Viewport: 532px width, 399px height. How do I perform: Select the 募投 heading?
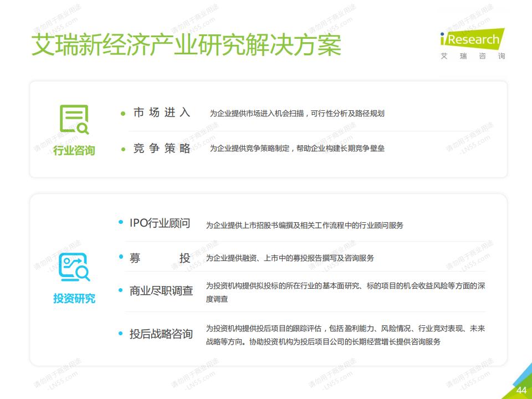click(x=160, y=258)
